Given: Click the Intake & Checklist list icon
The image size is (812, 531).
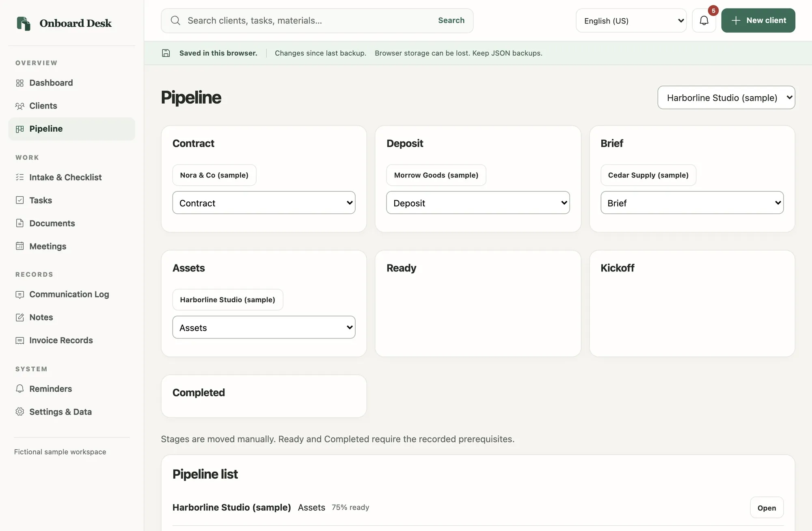Looking at the screenshot, I should (19, 177).
